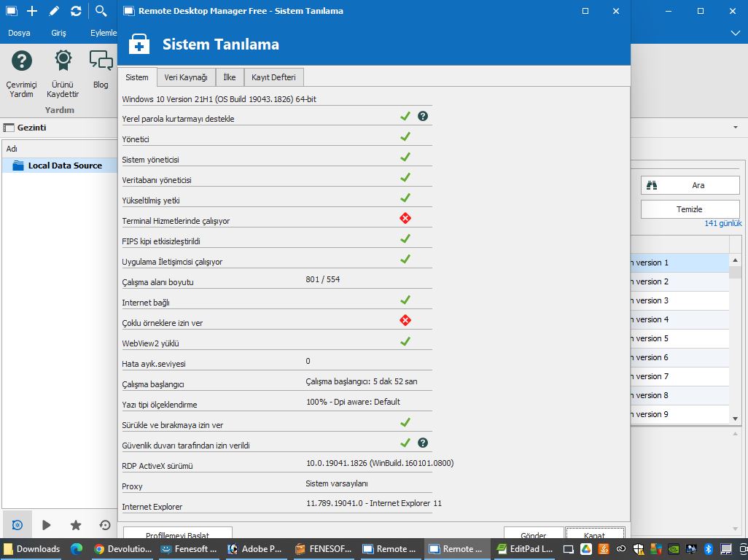748x560 pixels.
Task: Open the magnifier search icon in top toolbar
Action: (x=101, y=11)
